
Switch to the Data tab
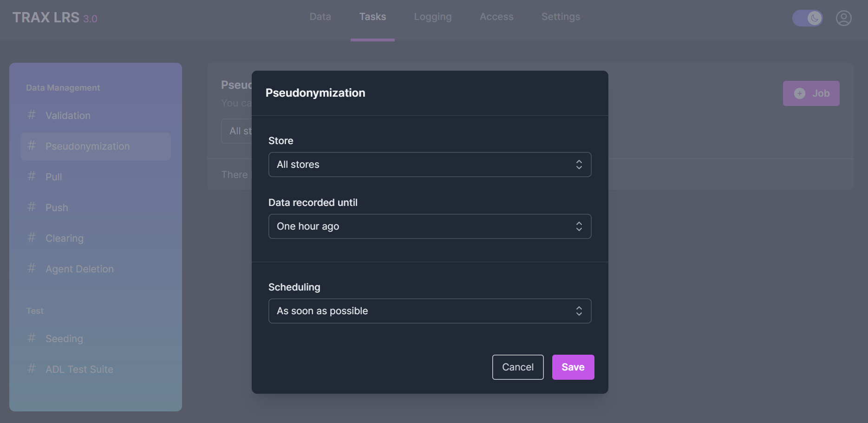(x=320, y=17)
